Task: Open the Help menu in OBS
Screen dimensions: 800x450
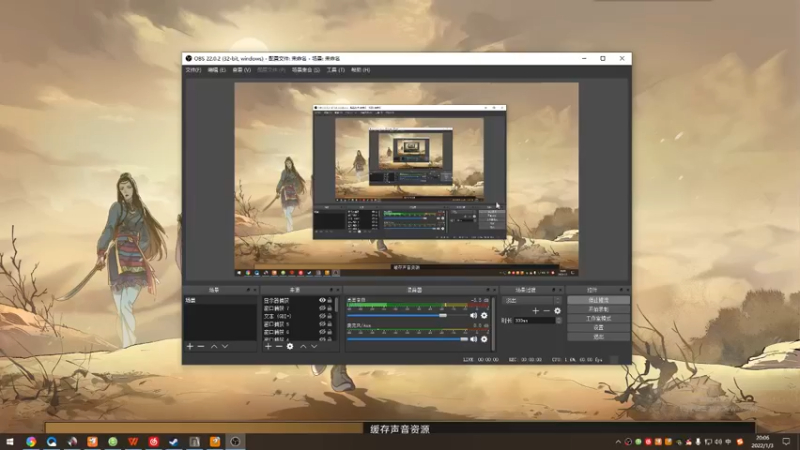Action: pyautogui.click(x=360, y=70)
